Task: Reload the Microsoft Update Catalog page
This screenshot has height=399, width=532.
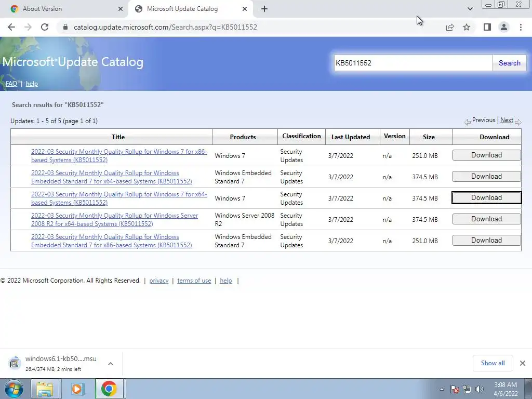Action: [45, 27]
